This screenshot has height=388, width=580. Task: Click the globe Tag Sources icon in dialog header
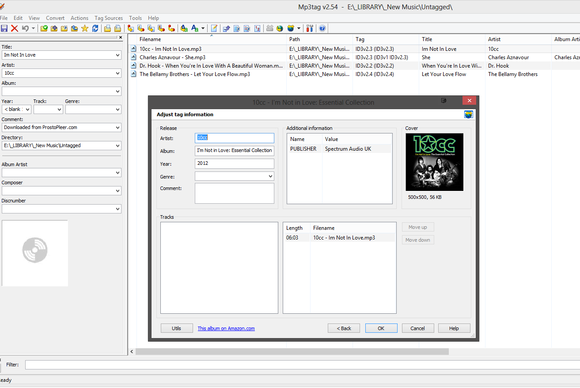(468, 115)
